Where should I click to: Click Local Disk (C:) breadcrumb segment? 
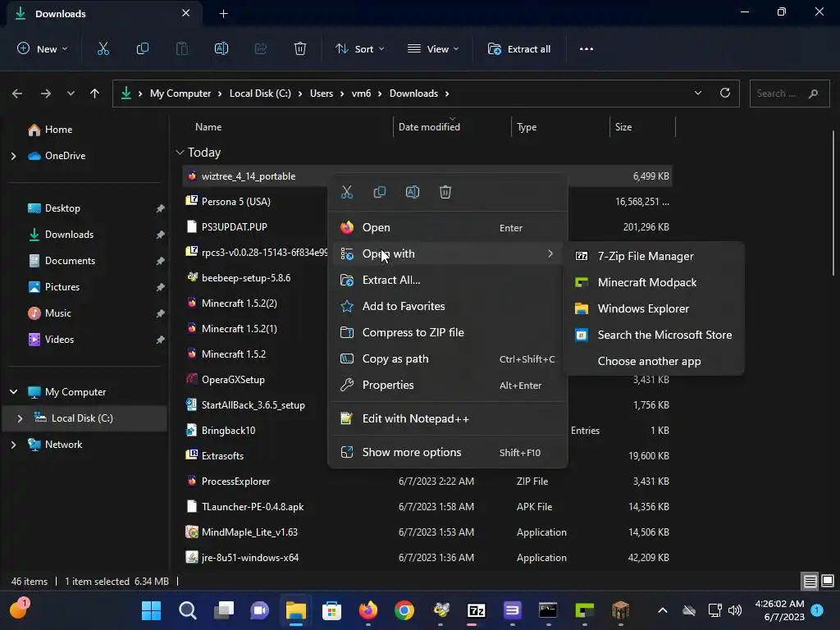click(260, 94)
